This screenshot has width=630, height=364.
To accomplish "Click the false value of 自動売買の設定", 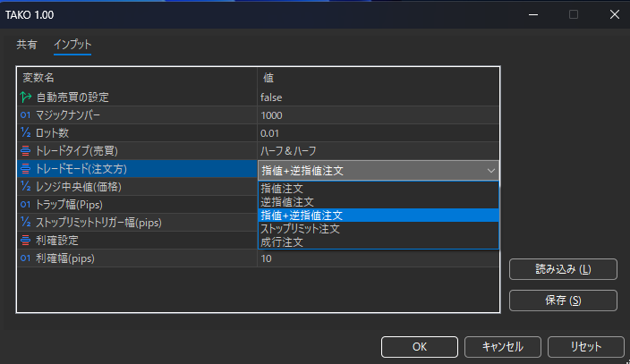I will pyautogui.click(x=378, y=97).
